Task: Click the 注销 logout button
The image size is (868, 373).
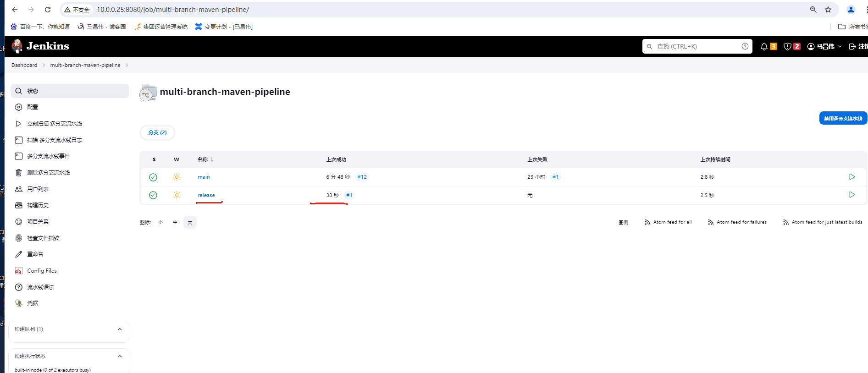Action: click(x=858, y=46)
